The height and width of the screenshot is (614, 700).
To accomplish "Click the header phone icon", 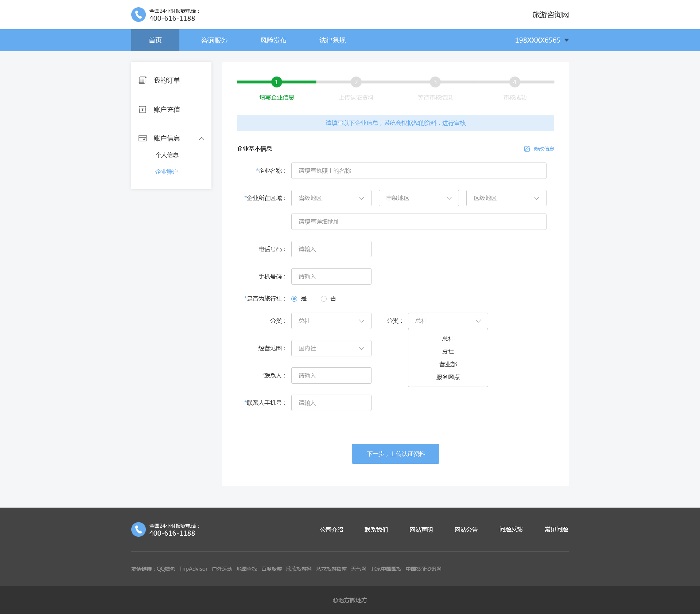I will [x=138, y=15].
